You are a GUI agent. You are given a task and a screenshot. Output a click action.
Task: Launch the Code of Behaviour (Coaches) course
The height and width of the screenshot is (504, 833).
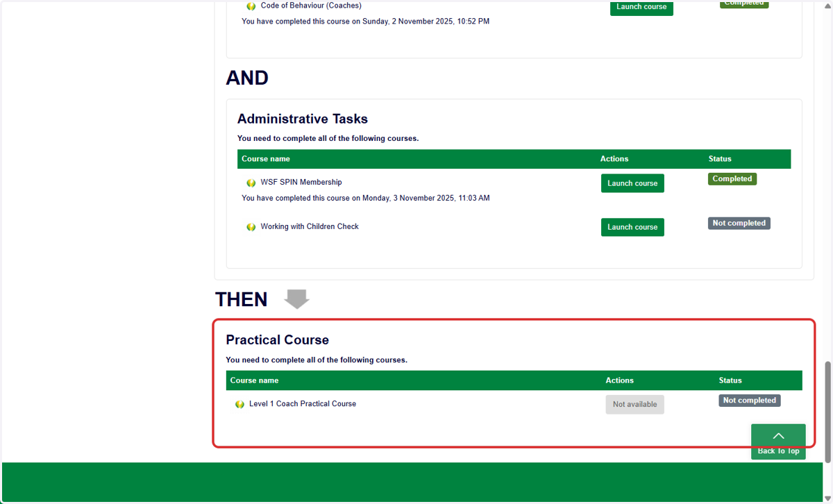click(641, 7)
